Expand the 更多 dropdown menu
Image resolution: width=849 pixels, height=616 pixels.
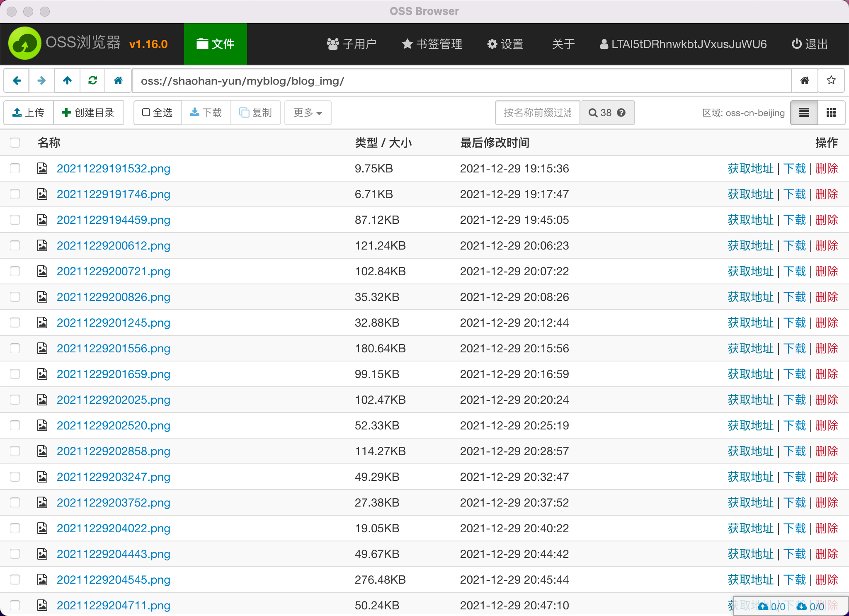[308, 113]
